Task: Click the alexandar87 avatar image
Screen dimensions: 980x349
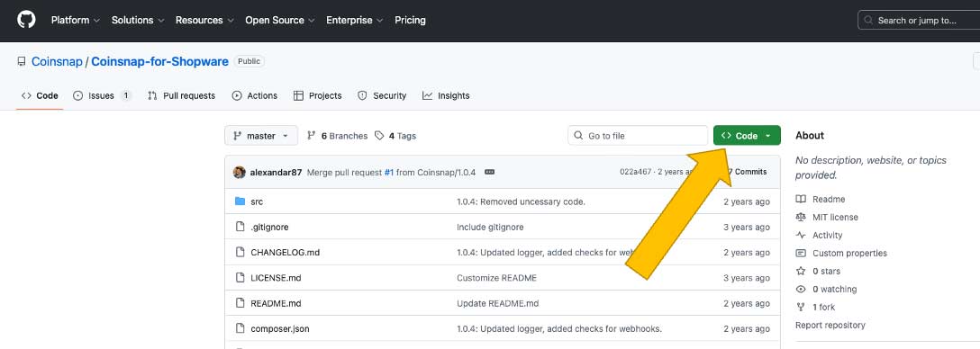Action: click(240, 173)
